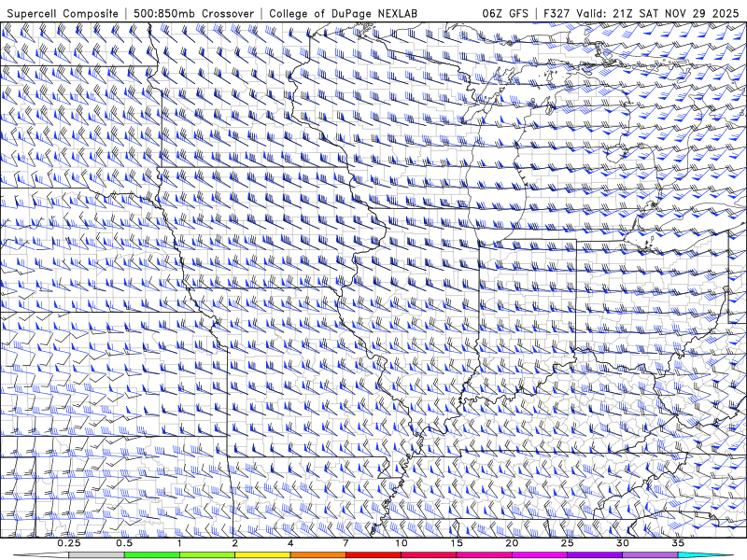The image size is (747, 560).
Task: Click the legend value 1
Action: point(179,543)
